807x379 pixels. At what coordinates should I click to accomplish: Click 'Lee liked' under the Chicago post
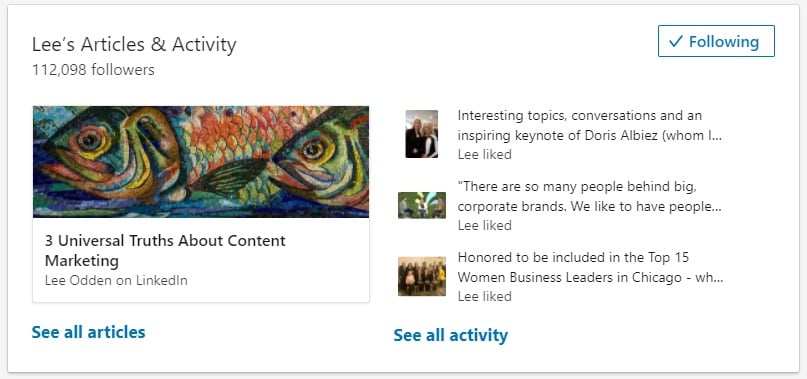(484, 297)
